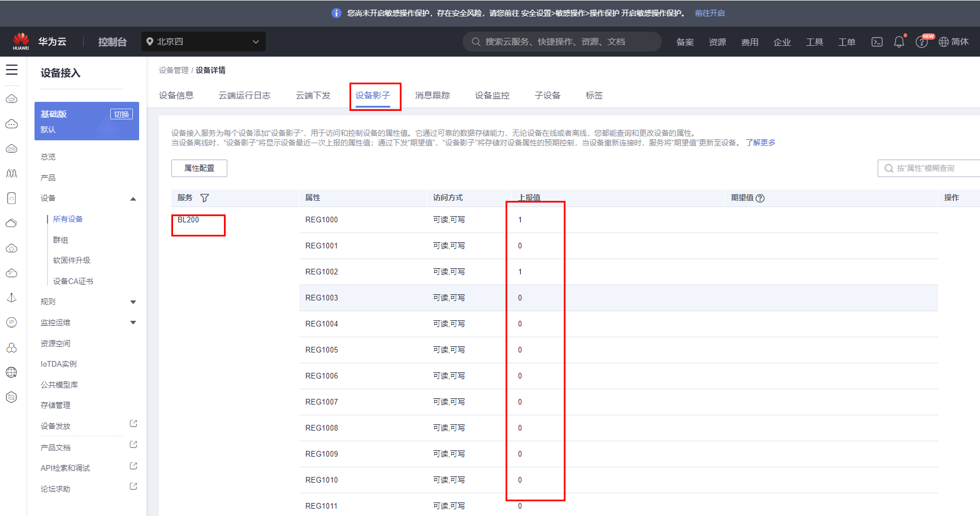Expand the 监控运维 sidebar section
The height and width of the screenshot is (516, 980).
[133, 322]
